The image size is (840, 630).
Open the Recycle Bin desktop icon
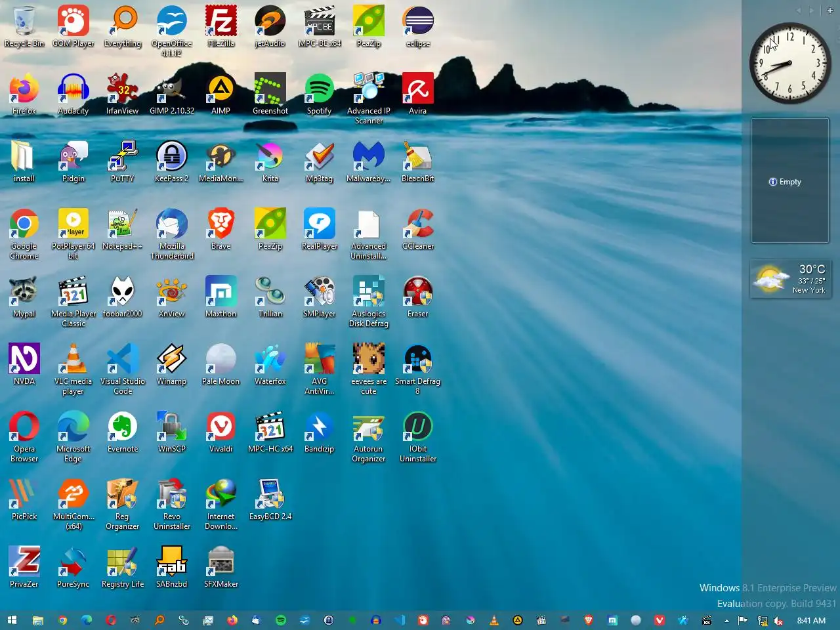tap(24, 27)
